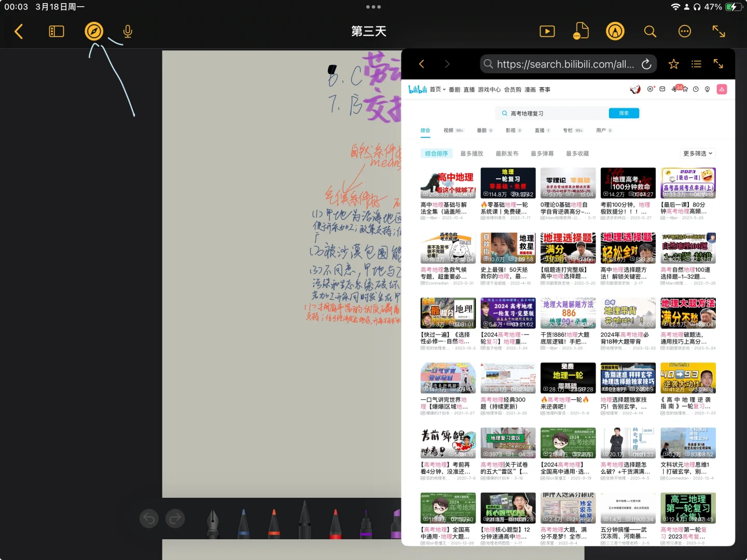This screenshot has width=747, height=560.
Task: Open the presentation play mode icon
Action: [x=547, y=32]
